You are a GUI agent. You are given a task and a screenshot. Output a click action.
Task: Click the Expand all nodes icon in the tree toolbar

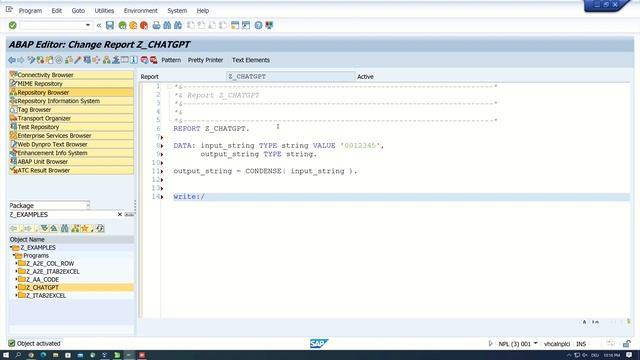point(44,229)
